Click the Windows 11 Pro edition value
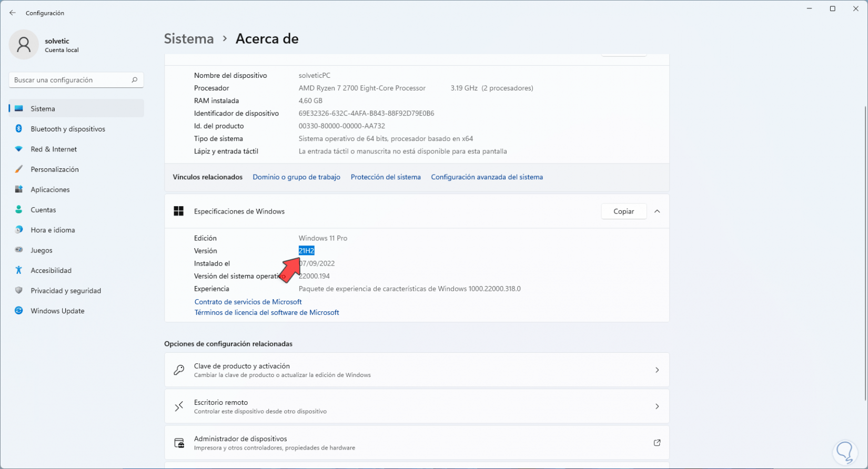 (x=323, y=238)
